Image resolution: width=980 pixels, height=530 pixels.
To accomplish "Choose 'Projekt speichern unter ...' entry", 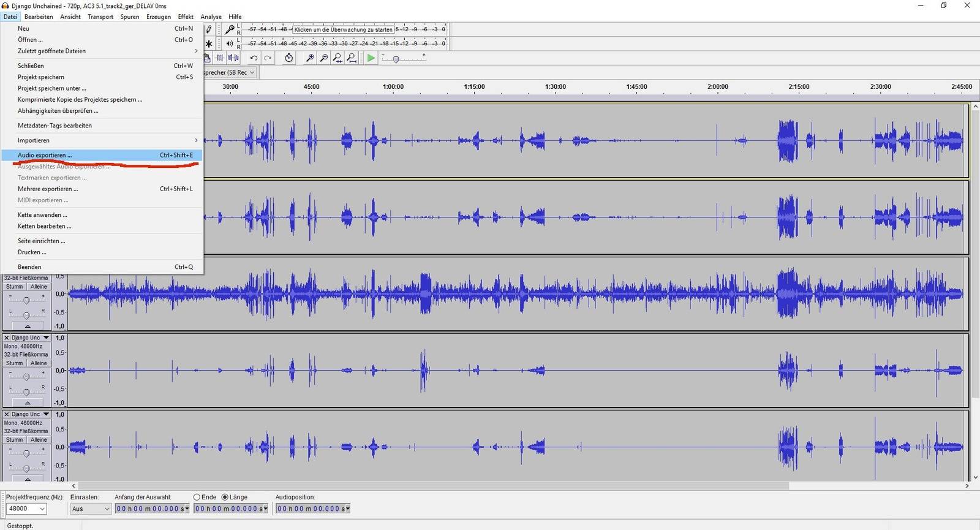I will pos(102,88).
